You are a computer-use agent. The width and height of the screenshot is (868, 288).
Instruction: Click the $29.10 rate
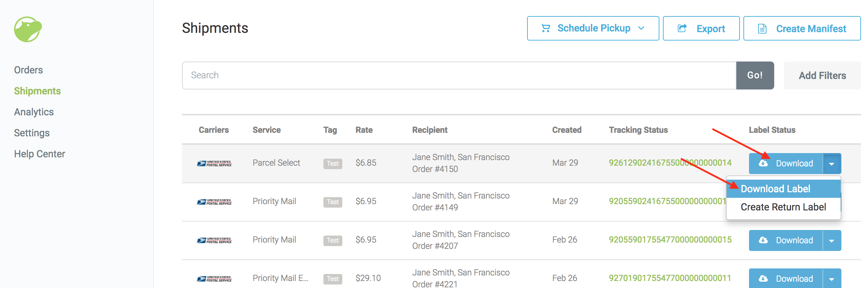click(x=368, y=278)
